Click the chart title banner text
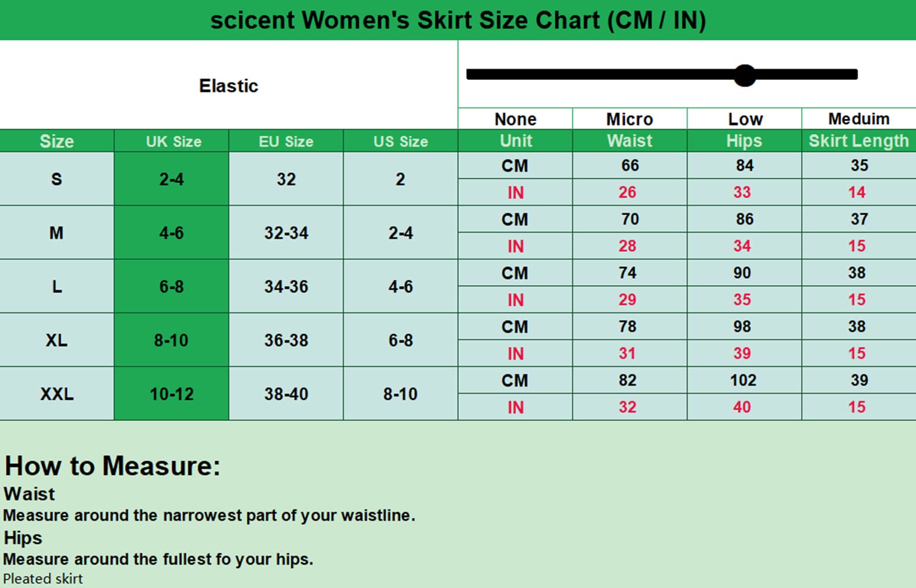916x588 pixels. pos(458,21)
